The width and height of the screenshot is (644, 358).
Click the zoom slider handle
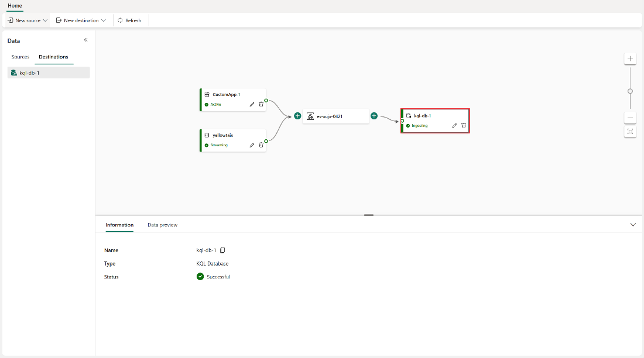(630, 91)
